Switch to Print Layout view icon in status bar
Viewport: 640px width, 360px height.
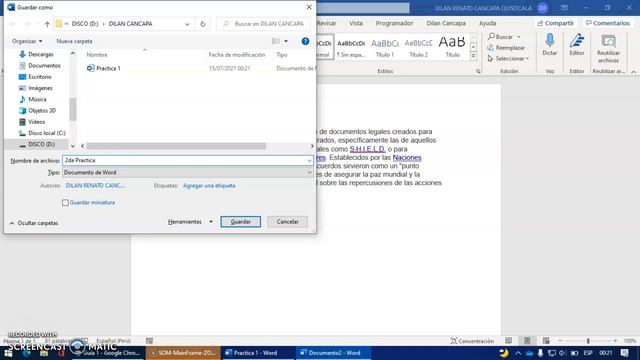pyautogui.click(x=527, y=341)
